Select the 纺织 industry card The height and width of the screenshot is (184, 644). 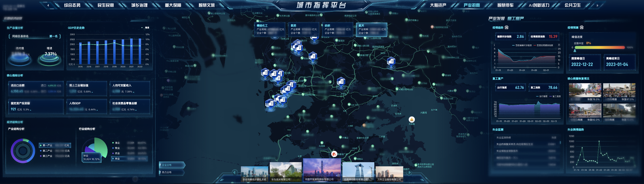(x=337, y=29)
